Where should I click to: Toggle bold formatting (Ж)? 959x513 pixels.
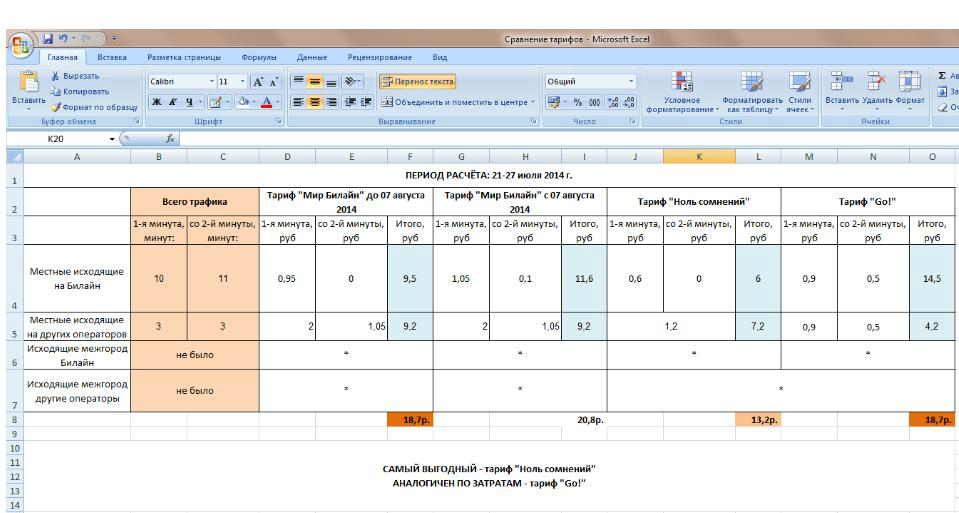[x=155, y=100]
